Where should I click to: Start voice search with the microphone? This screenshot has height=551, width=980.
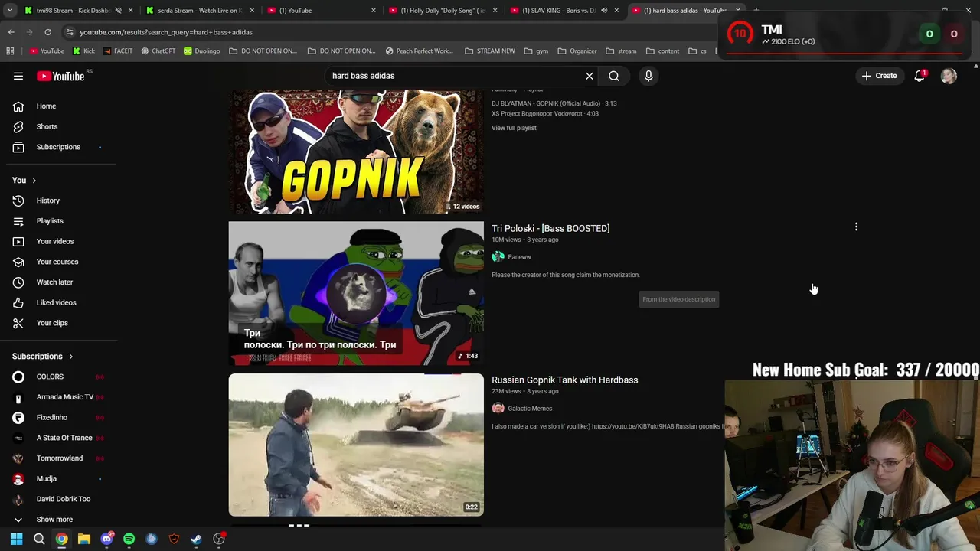[x=648, y=76]
